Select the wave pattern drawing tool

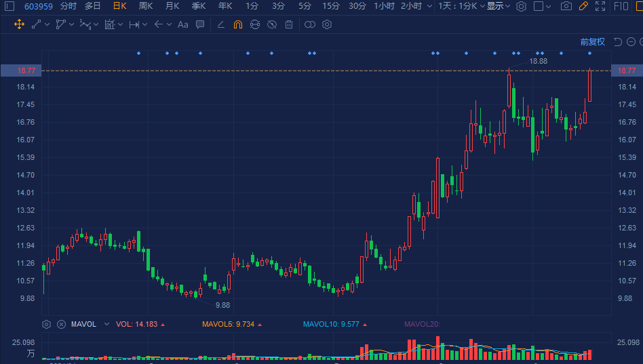[85, 24]
